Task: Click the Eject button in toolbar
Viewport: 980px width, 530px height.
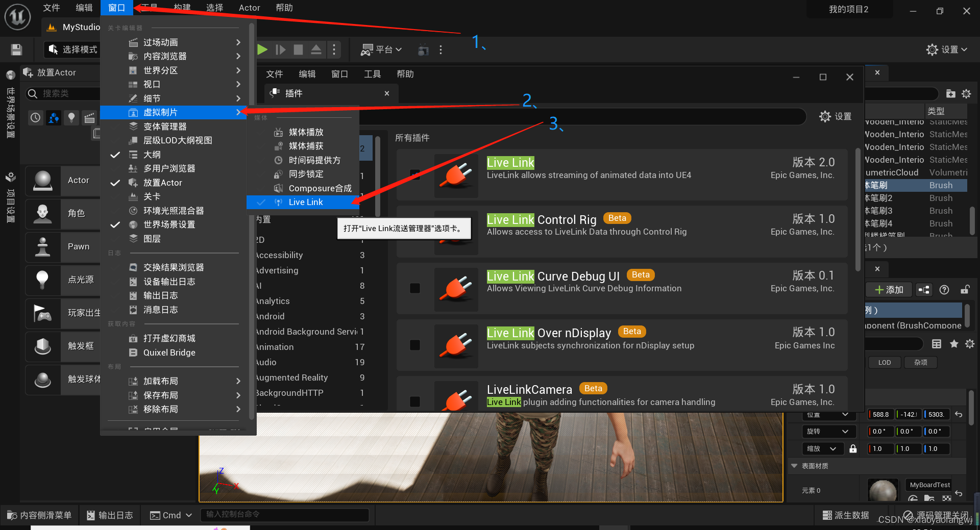Action: tap(316, 49)
